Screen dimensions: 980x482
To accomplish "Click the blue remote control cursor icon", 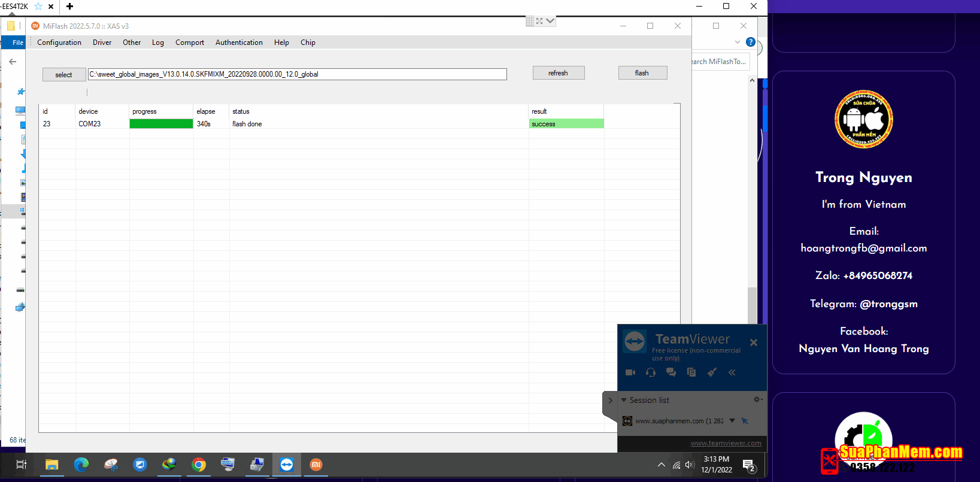I will (x=745, y=421).
